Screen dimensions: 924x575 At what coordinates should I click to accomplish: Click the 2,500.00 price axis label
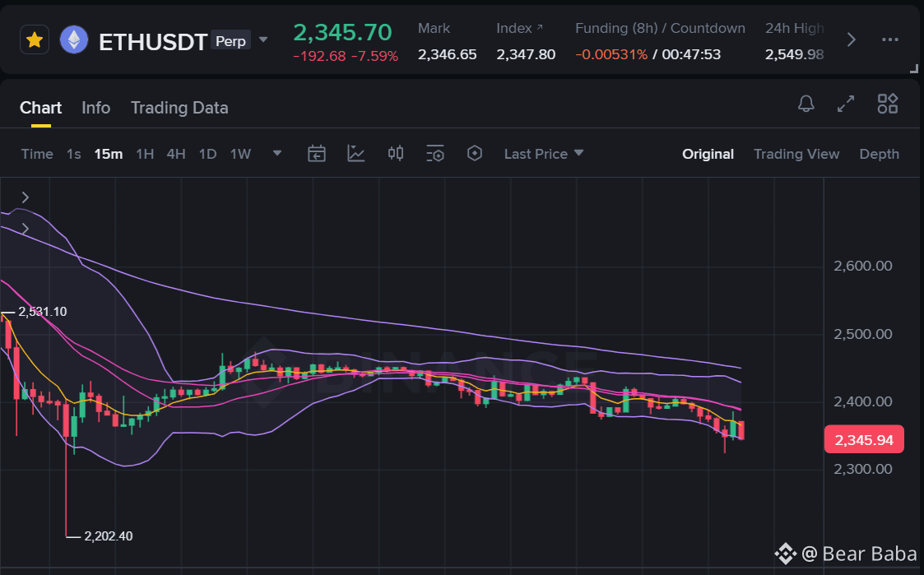coord(863,334)
